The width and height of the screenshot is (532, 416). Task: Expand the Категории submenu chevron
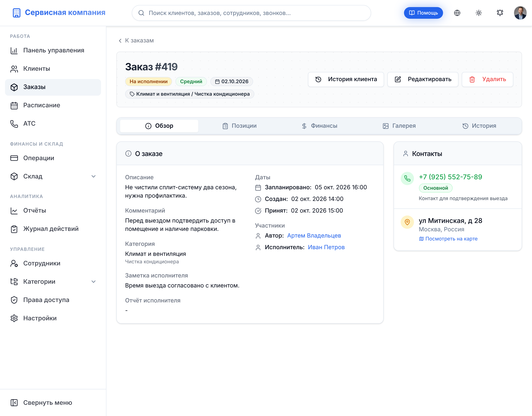coord(94,282)
